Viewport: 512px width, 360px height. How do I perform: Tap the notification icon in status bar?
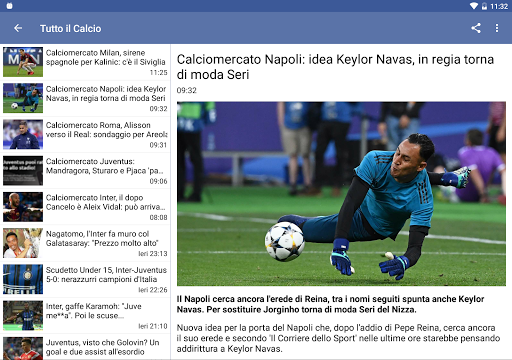pyautogui.click(x=9, y=6)
